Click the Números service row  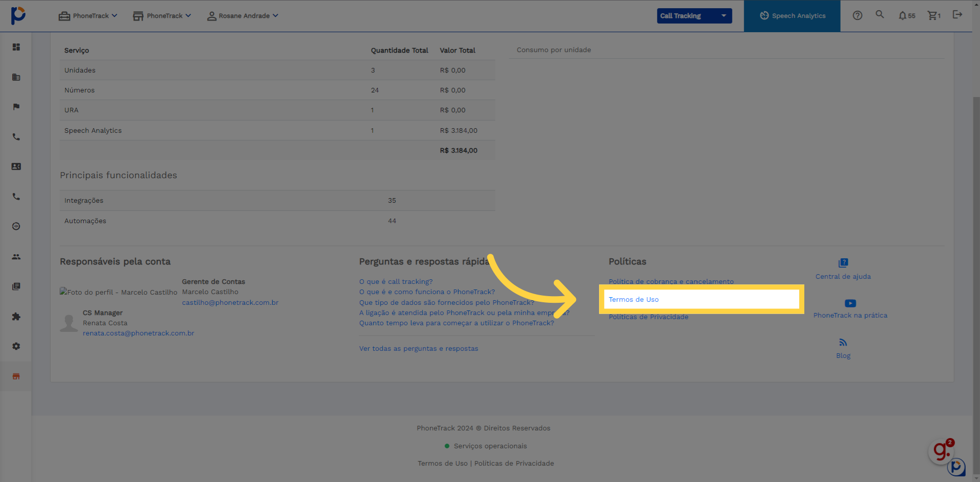[x=277, y=90]
